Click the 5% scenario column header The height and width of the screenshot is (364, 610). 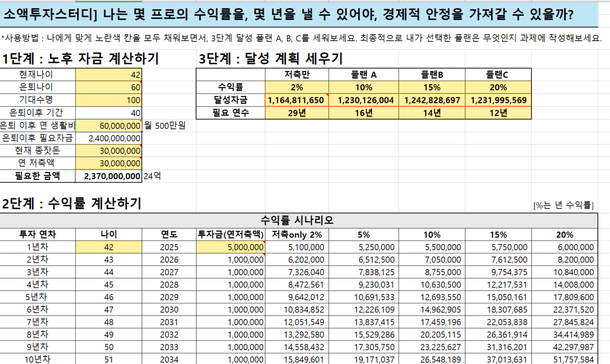tap(364, 234)
